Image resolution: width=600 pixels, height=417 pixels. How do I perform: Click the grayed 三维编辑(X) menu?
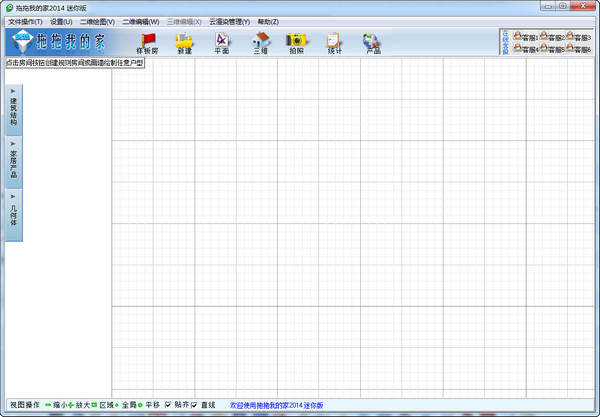click(x=184, y=22)
